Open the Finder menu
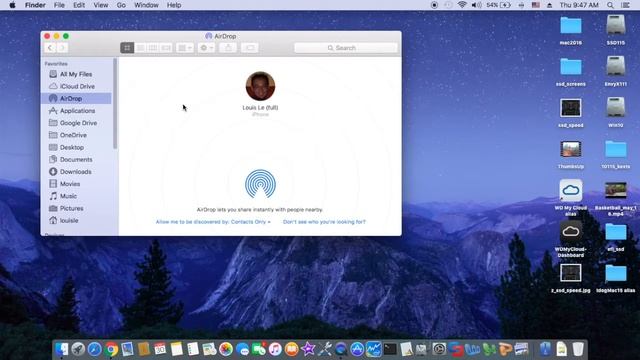The width and height of the screenshot is (640, 360). click(35, 5)
